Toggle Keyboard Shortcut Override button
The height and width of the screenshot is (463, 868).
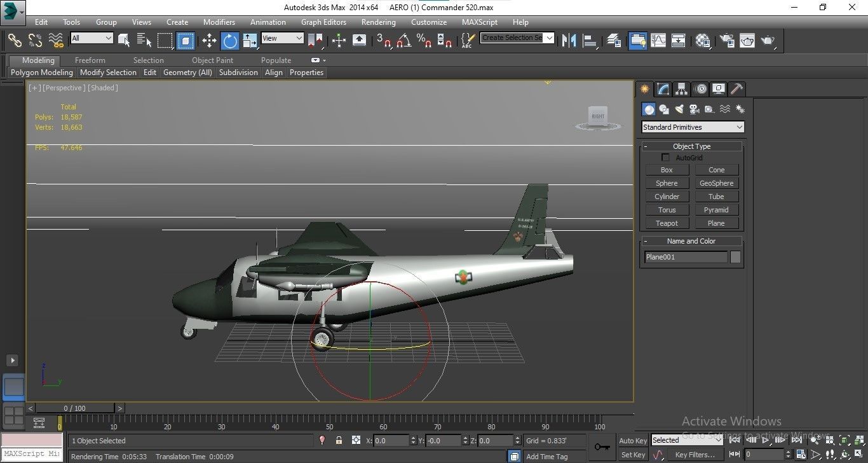click(359, 40)
